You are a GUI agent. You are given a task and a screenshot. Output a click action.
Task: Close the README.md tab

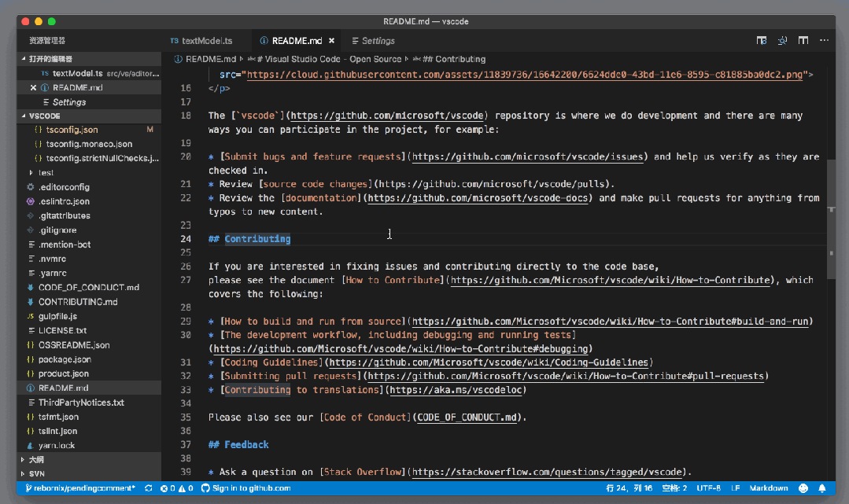[x=331, y=41]
